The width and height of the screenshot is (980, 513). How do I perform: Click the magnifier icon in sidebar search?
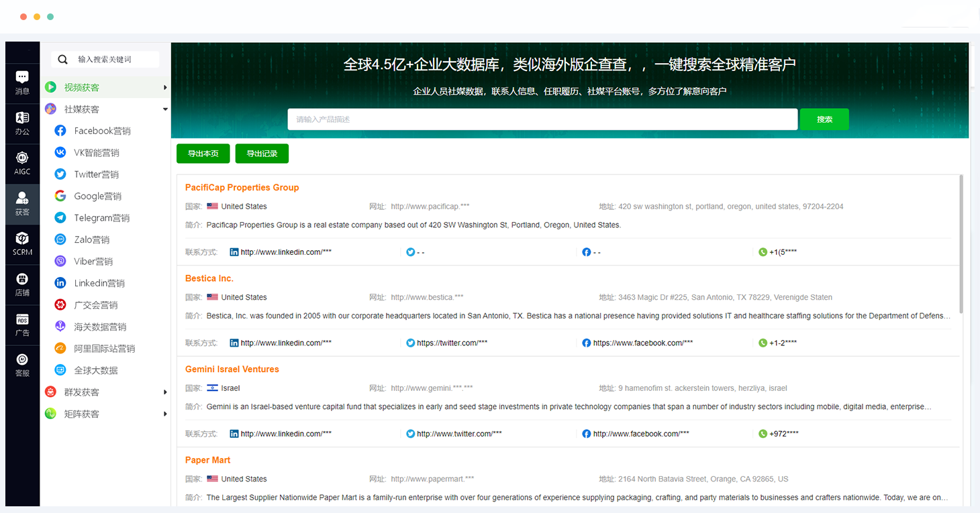pos(63,60)
